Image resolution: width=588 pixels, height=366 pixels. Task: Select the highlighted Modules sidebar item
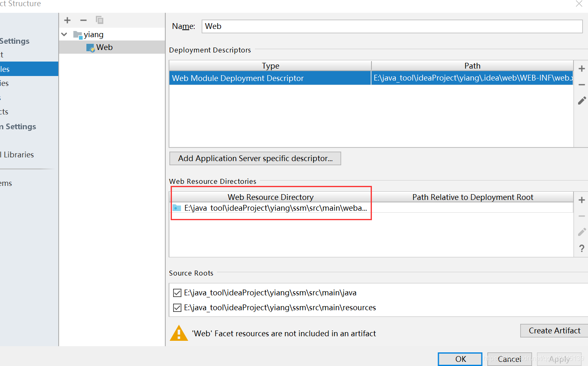29,69
